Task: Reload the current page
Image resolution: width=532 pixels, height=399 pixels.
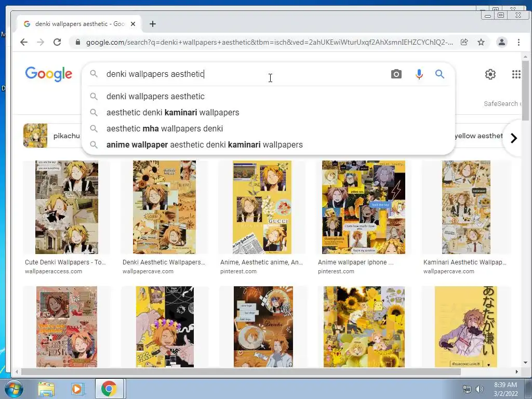Action: point(57,42)
